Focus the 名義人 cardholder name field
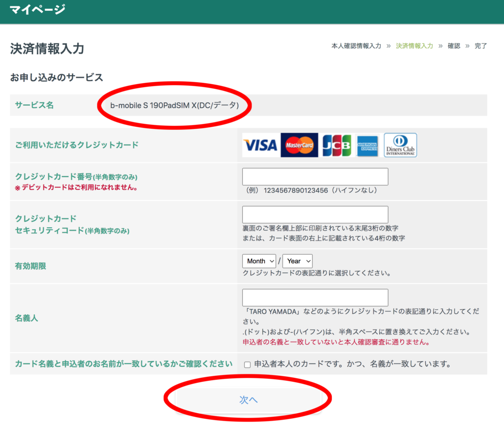The image size is (504, 423). click(315, 298)
